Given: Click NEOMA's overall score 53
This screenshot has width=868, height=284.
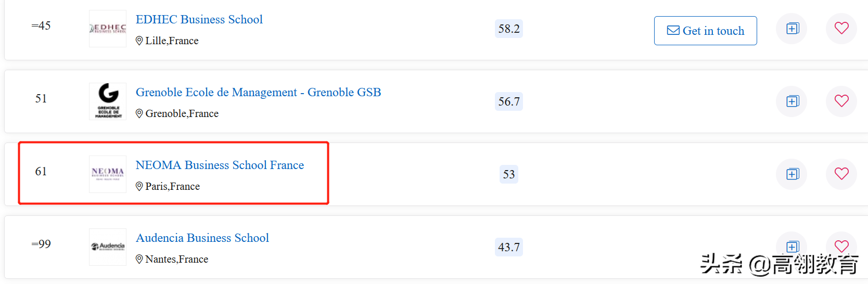Looking at the screenshot, I should 509,174.
